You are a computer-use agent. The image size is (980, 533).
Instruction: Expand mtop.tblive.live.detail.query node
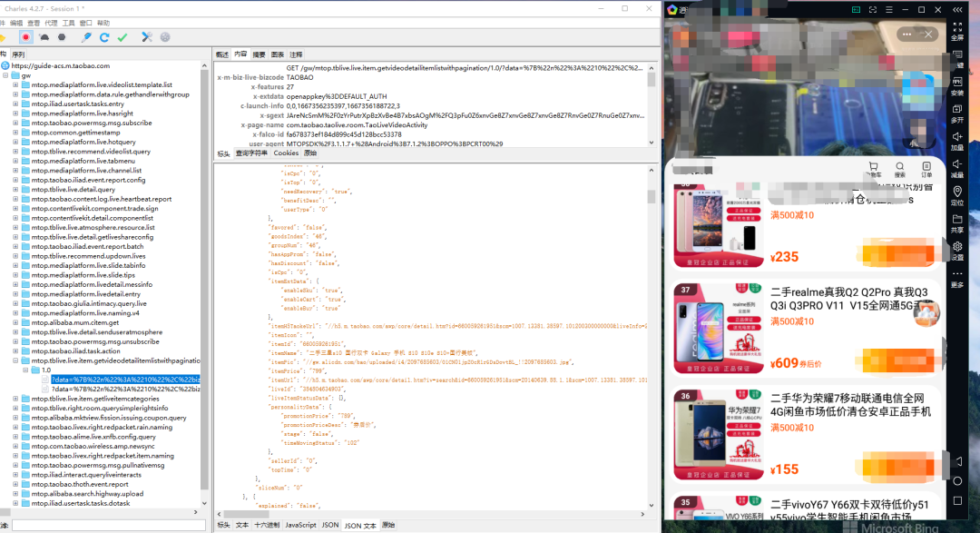(15, 190)
